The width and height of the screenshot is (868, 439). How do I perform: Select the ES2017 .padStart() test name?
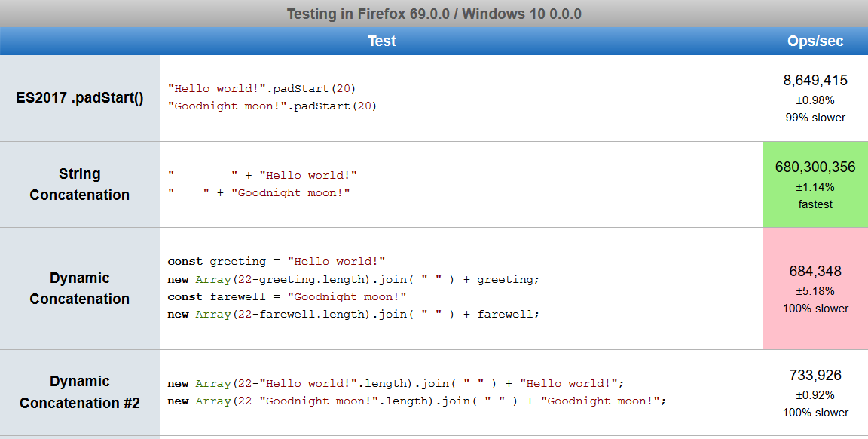[80, 98]
